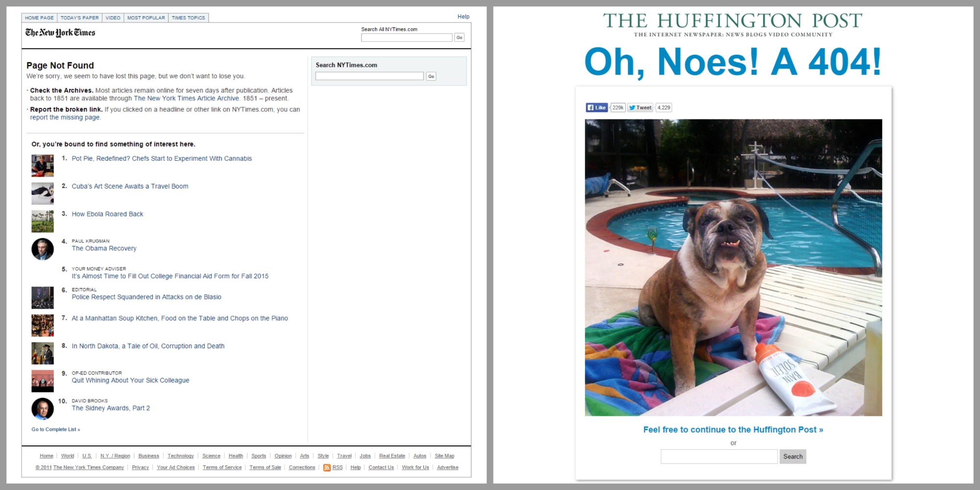Screen dimensions: 980x490
Task: Click thumbnail for Cuba's Art Scene article
Action: click(43, 194)
